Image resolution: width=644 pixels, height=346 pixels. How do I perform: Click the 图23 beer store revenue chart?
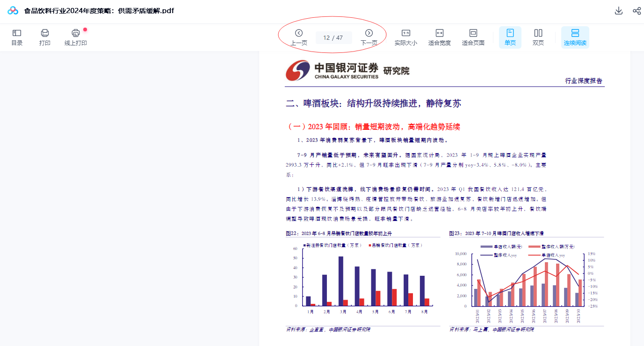click(526, 281)
